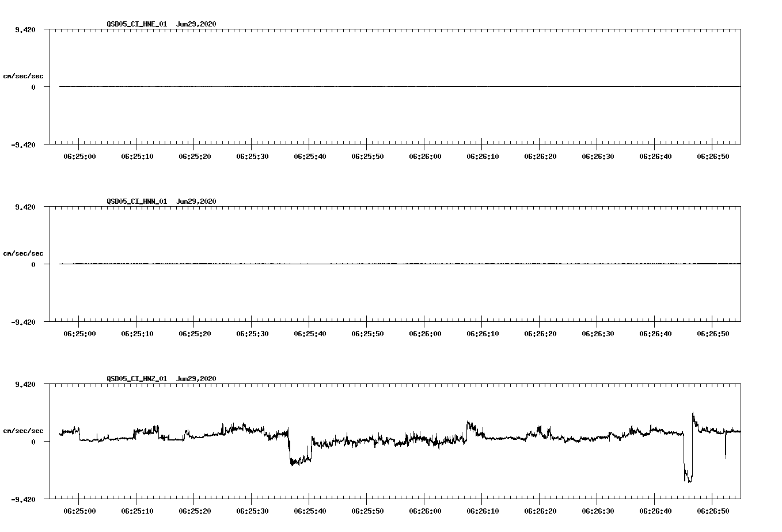Click the upper 9.420 label on the HNE axis
Viewport: 782px width, 532px height.
coord(25,29)
